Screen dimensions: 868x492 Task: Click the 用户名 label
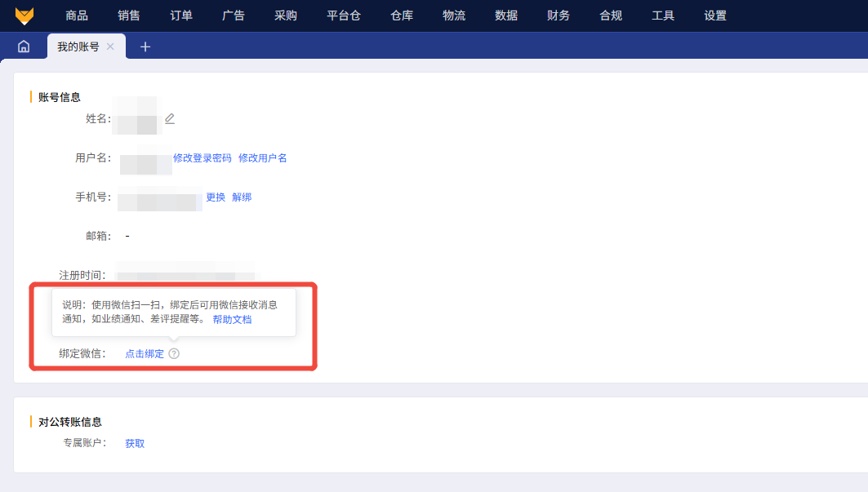[93, 158]
